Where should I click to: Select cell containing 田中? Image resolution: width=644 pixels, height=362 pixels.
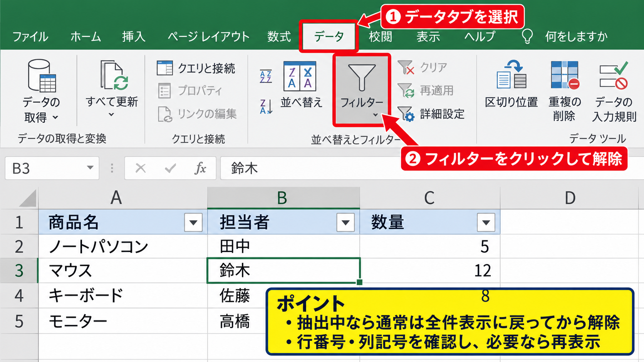click(283, 246)
